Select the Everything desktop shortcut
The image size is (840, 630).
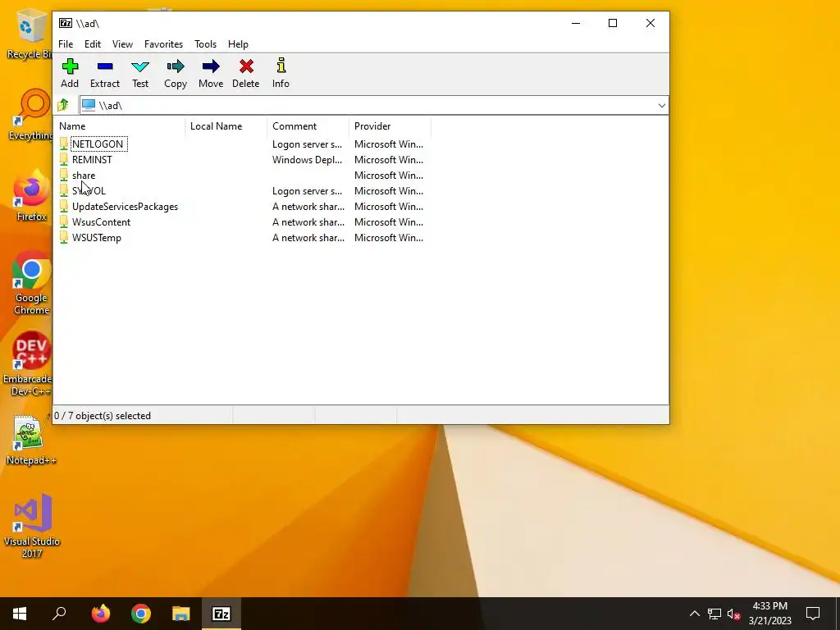click(30, 115)
